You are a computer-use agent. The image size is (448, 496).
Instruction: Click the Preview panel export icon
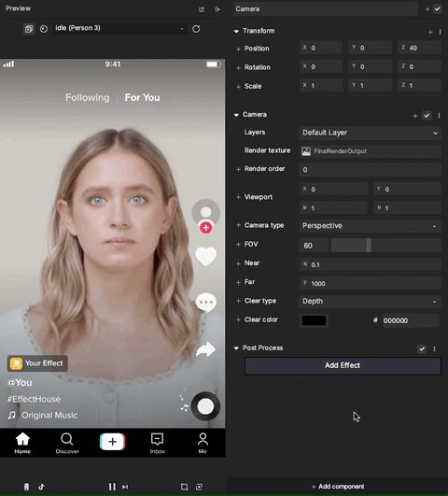(217, 9)
